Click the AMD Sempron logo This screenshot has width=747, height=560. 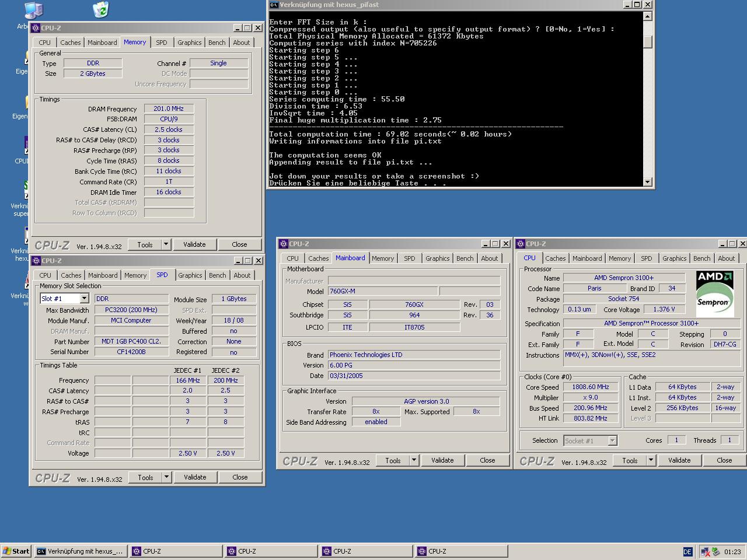tap(715, 293)
